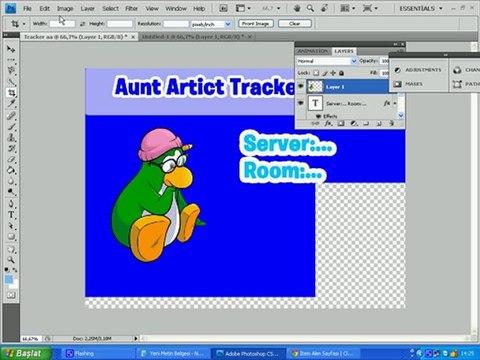480x360 pixels.
Task: Open the Arrange Documents dropdown
Action: click(x=347, y=8)
